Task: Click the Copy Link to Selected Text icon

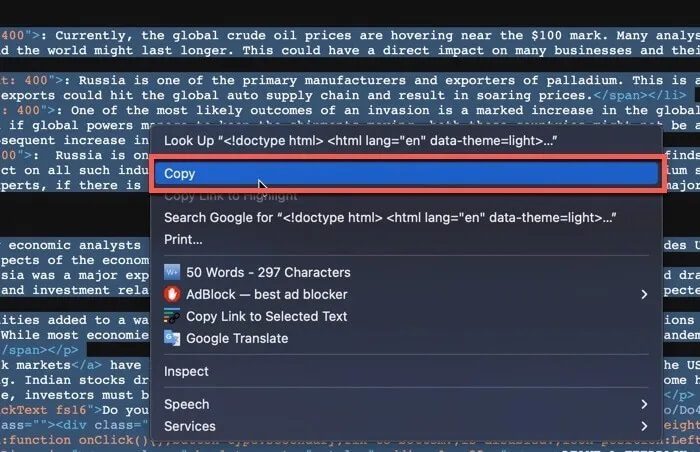Action: (x=172, y=316)
